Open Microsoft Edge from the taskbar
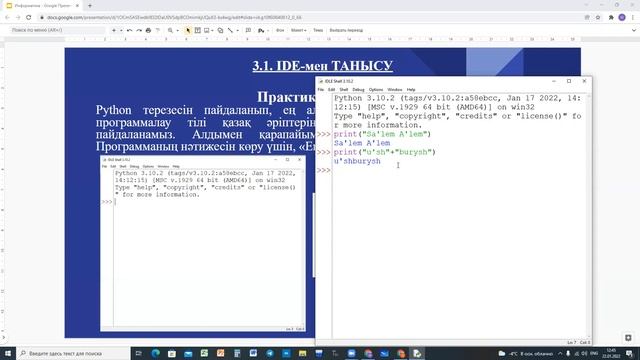 (x=156, y=353)
